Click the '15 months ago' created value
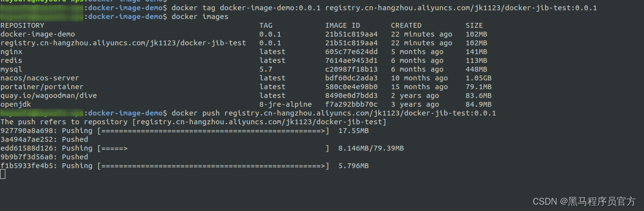 pyautogui.click(x=419, y=87)
